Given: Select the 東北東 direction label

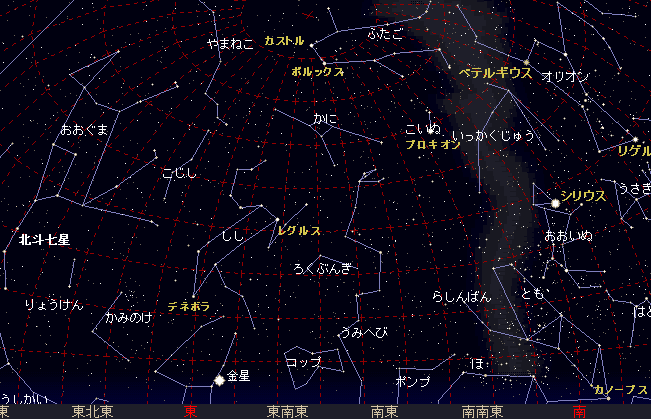Looking at the screenshot, I should (92, 410).
